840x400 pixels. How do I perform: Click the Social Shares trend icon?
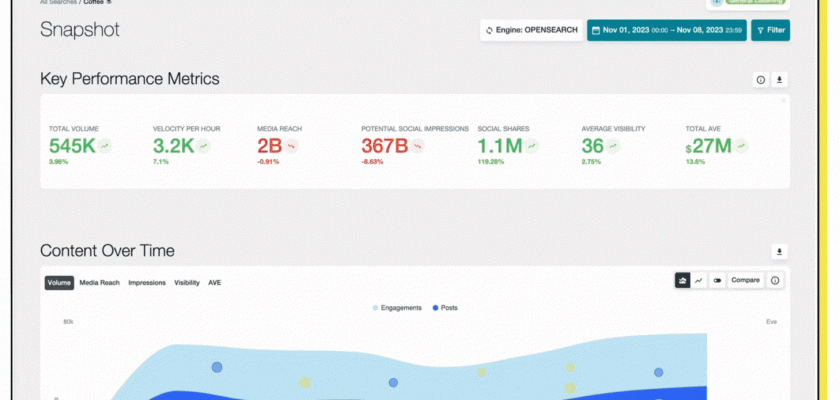[x=533, y=146]
